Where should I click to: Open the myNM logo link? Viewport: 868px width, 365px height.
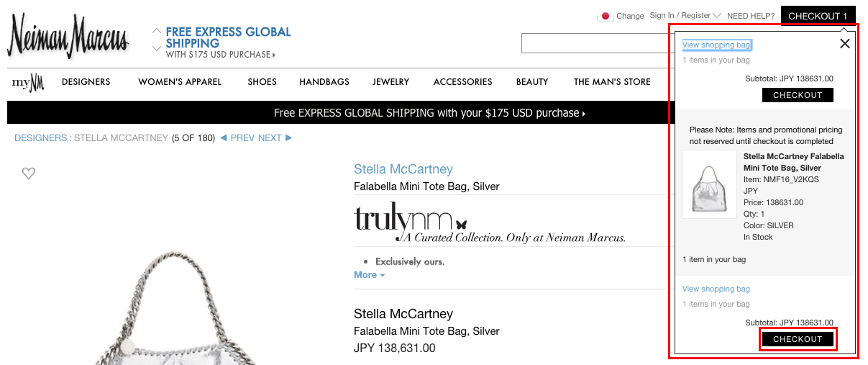28,83
